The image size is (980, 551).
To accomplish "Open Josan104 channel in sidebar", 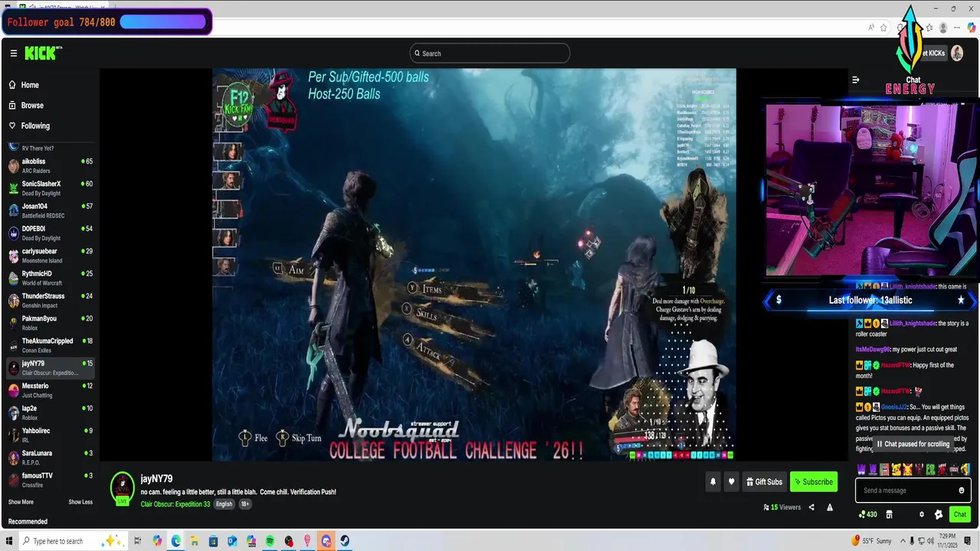I will (50, 210).
